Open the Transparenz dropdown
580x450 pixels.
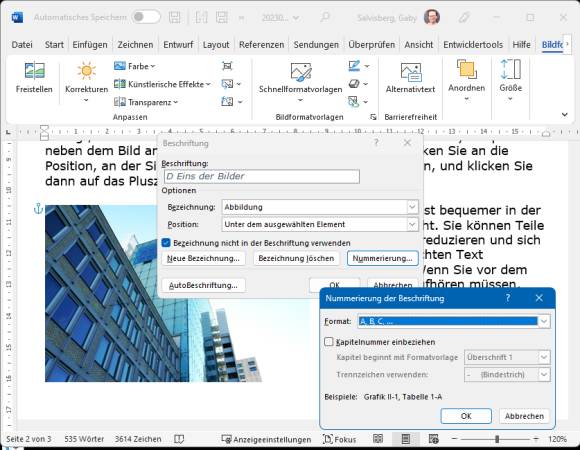(x=146, y=102)
